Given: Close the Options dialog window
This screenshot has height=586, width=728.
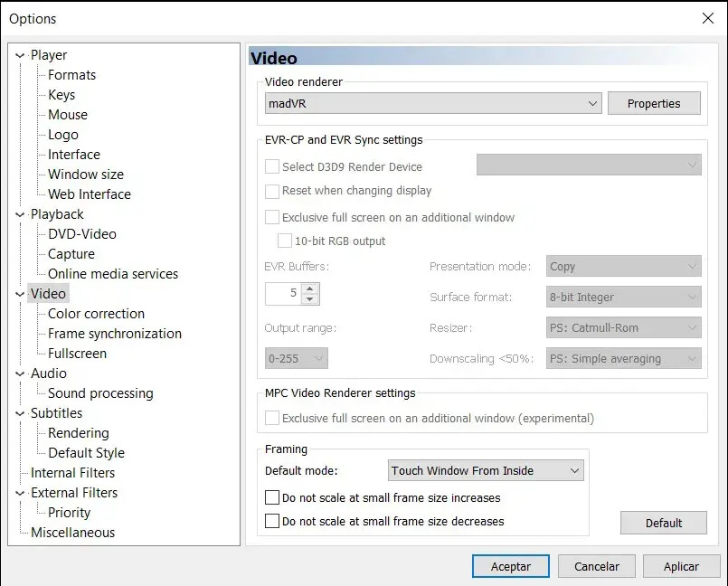Looking at the screenshot, I should pyautogui.click(x=707, y=18).
